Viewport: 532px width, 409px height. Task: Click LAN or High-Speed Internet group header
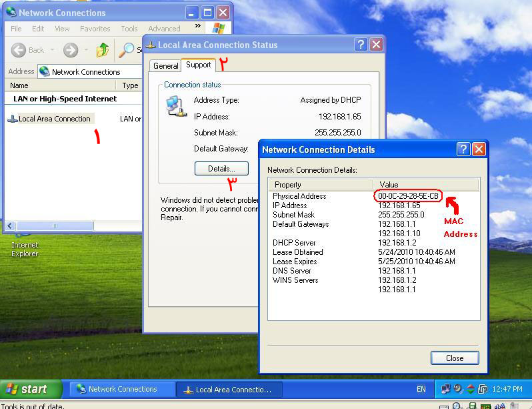[x=65, y=99]
